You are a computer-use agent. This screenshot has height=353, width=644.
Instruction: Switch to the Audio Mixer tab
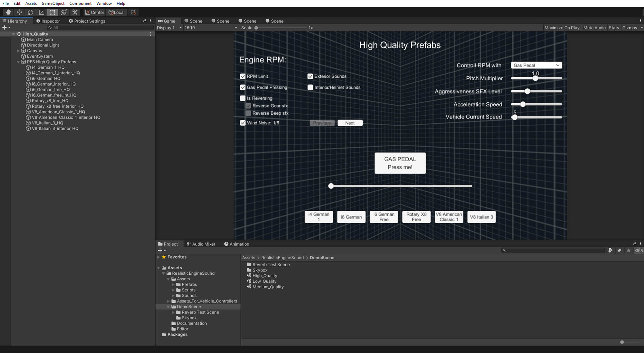[x=201, y=244]
